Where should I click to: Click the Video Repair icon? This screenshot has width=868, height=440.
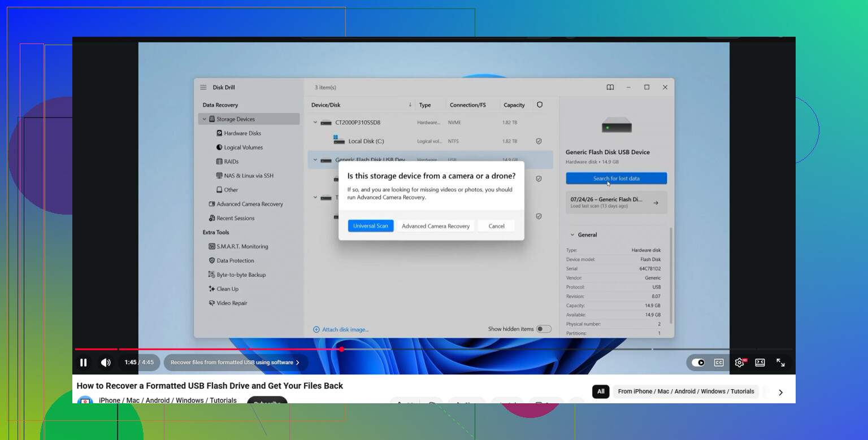pyautogui.click(x=212, y=303)
